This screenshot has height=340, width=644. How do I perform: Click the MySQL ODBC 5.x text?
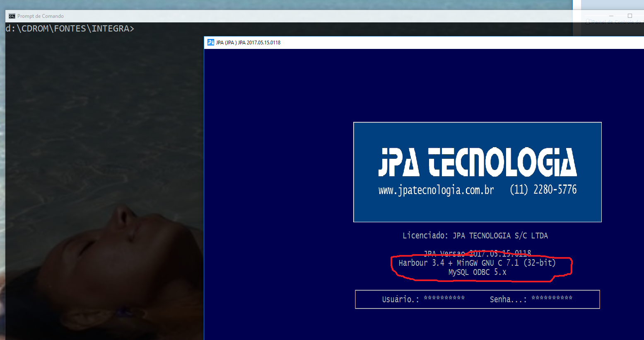click(477, 272)
